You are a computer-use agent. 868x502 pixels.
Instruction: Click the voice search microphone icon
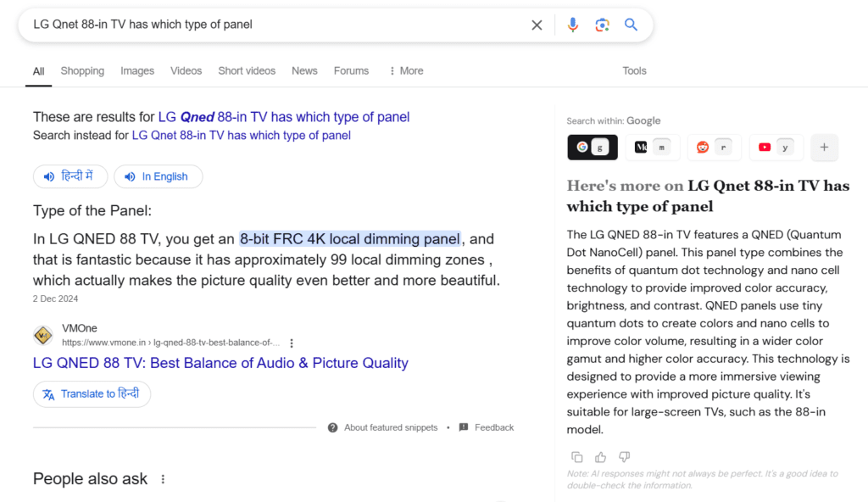[572, 25]
